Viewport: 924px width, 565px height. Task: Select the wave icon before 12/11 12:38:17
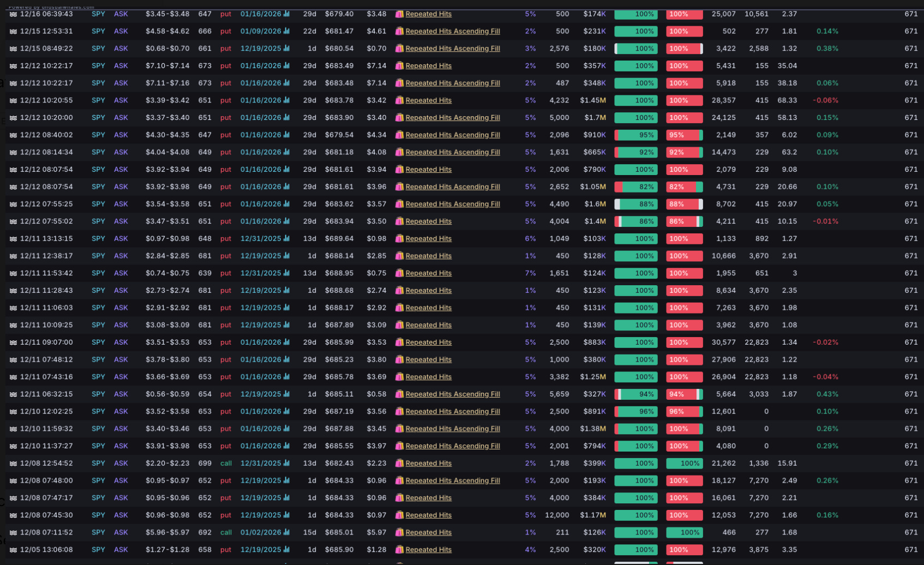pyautogui.click(x=13, y=256)
